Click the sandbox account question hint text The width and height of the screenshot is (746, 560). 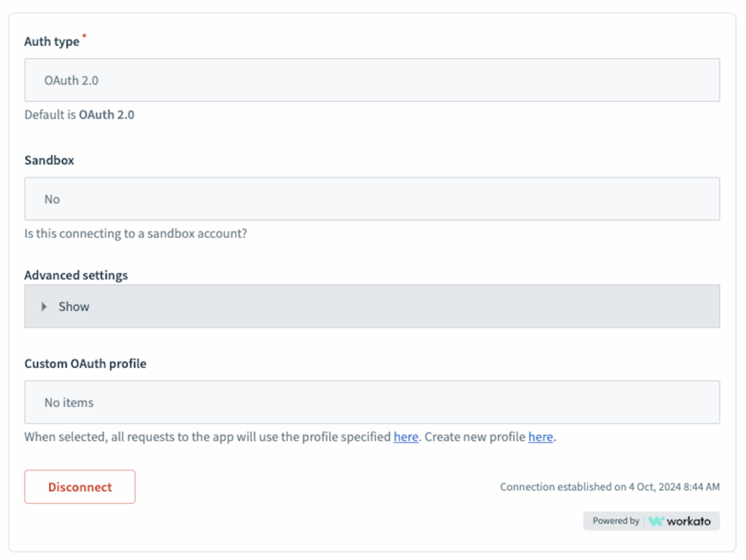tap(136, 234)
